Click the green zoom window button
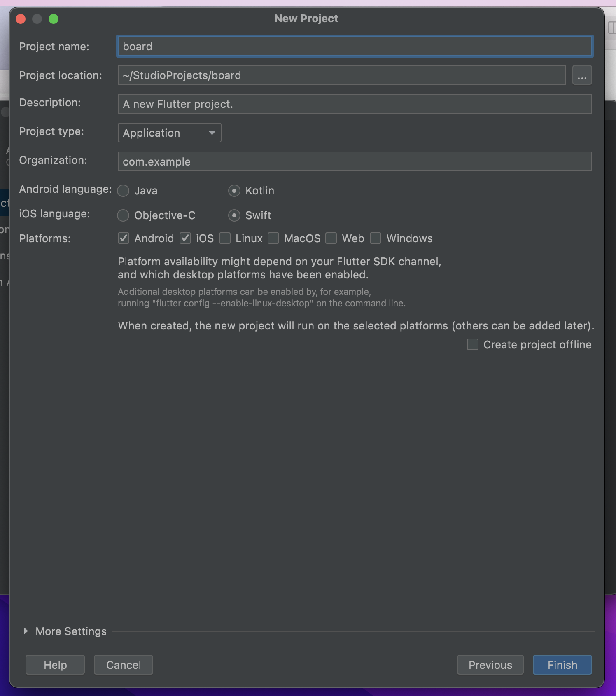The image size is (616, 696). pos(54,19)
